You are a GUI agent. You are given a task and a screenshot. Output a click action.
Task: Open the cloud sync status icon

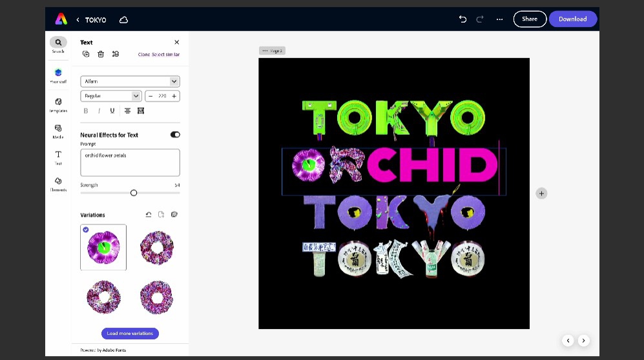[x=123, y=20]
